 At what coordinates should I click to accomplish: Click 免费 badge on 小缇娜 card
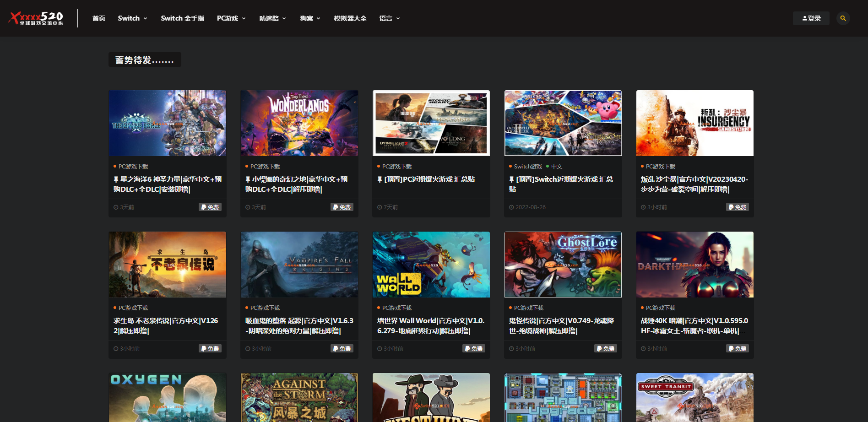point(342,207)
